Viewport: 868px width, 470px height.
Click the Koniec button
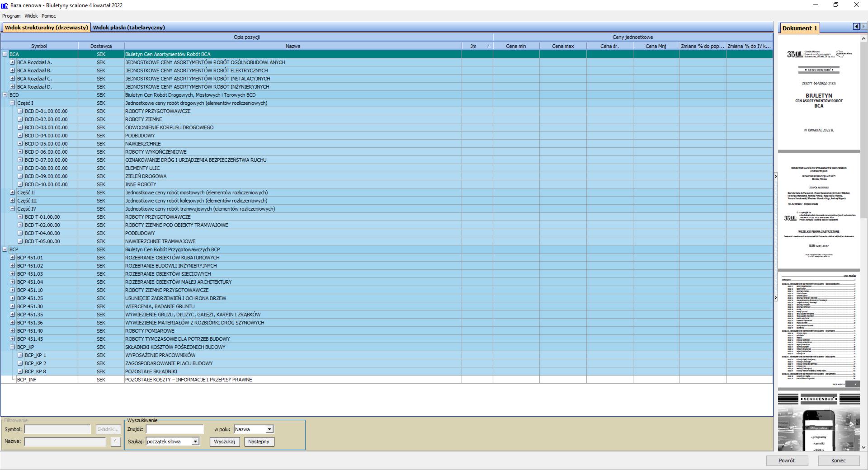click(839, 461)
